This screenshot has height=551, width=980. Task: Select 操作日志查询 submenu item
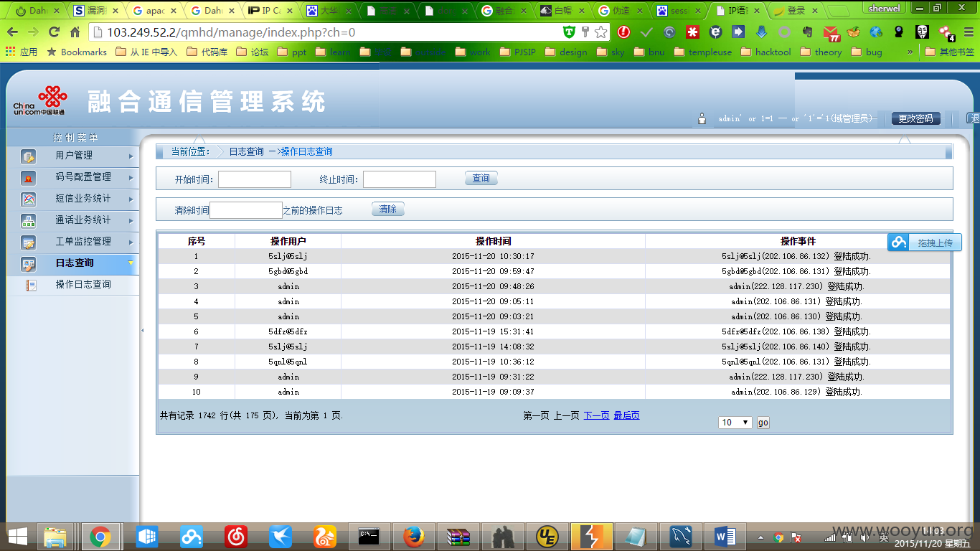[83, 285]
